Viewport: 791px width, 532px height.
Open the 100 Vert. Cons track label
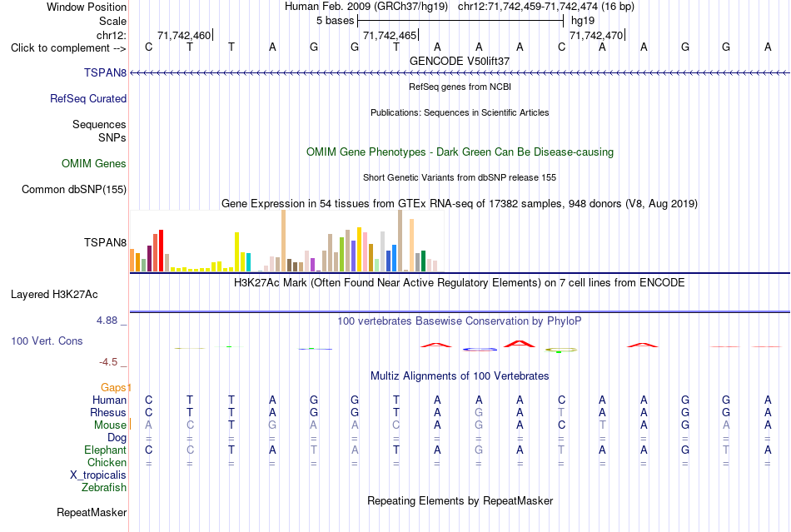[47, 341]
